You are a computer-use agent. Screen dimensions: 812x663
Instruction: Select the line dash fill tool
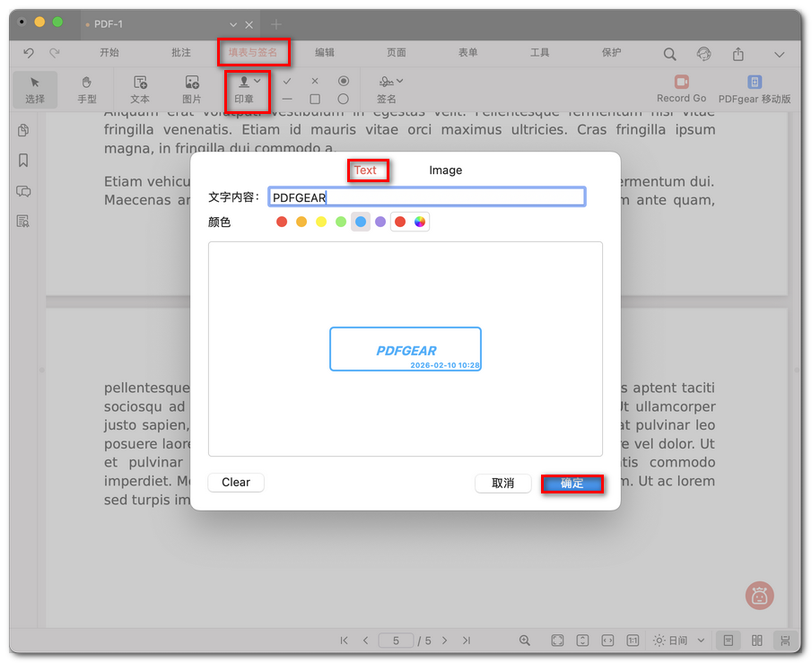pos(287,99)
